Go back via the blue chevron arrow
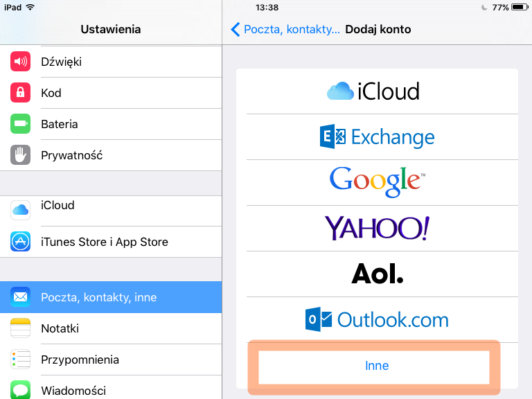Image resolution: width=532 pixels, height=399 pixels. pyautogui.click(x=236, y=29)
